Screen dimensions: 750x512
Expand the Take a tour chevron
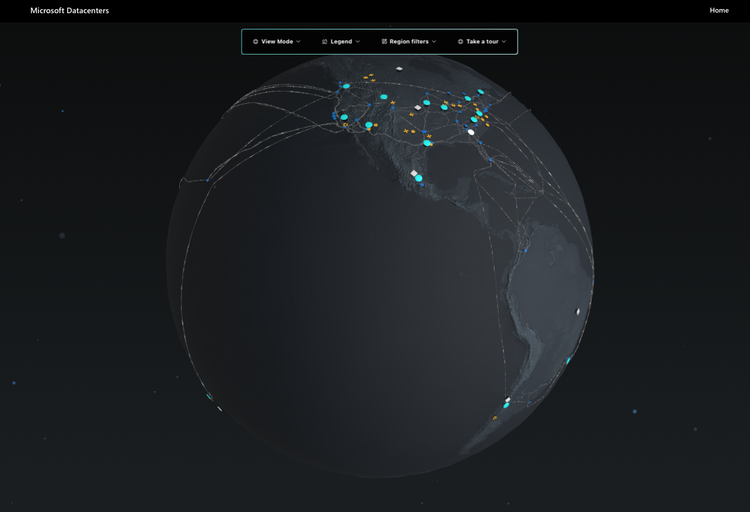[504, 42]
